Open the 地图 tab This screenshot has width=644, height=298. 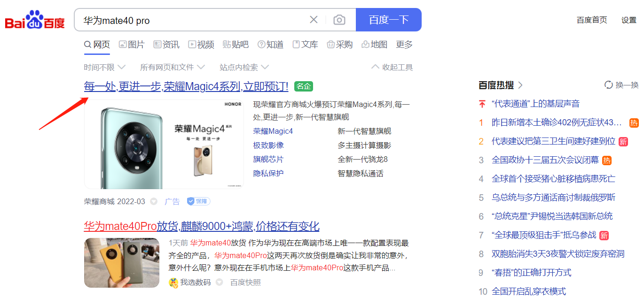[x=375, y=45]
